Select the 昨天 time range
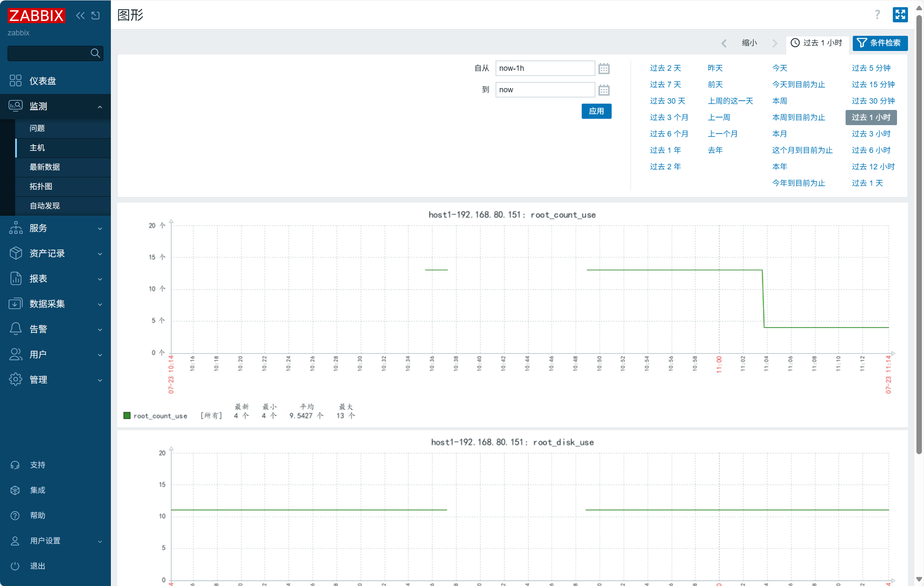 pyautogui.click(x=715, y=68)
